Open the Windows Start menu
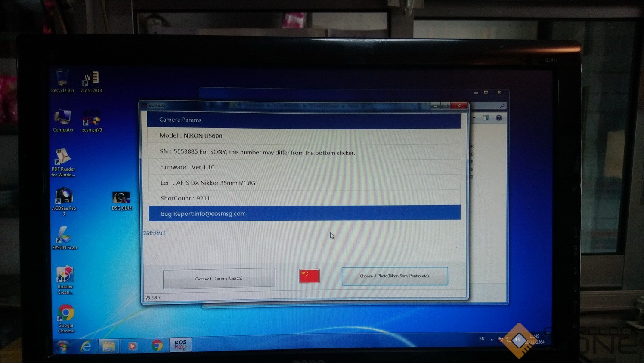 pos(63,346)
